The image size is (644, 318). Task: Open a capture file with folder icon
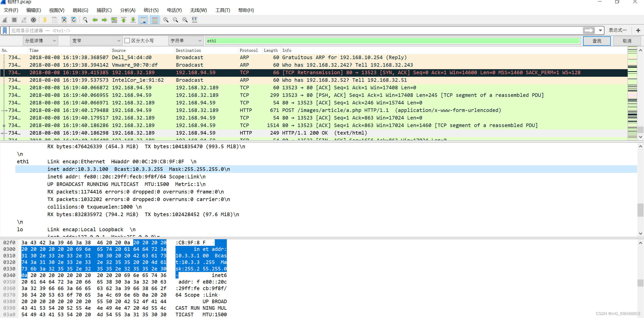[x=45, y=20]
